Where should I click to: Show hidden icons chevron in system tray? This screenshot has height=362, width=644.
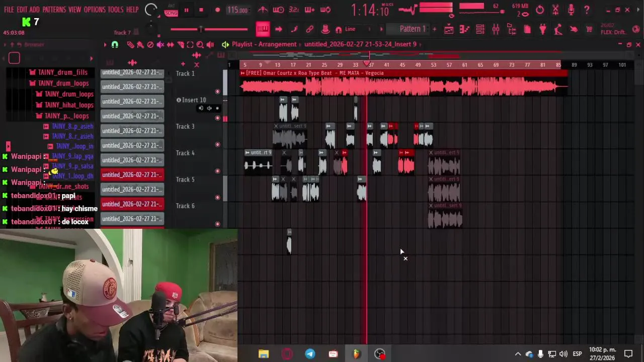(x=518, y=354)
